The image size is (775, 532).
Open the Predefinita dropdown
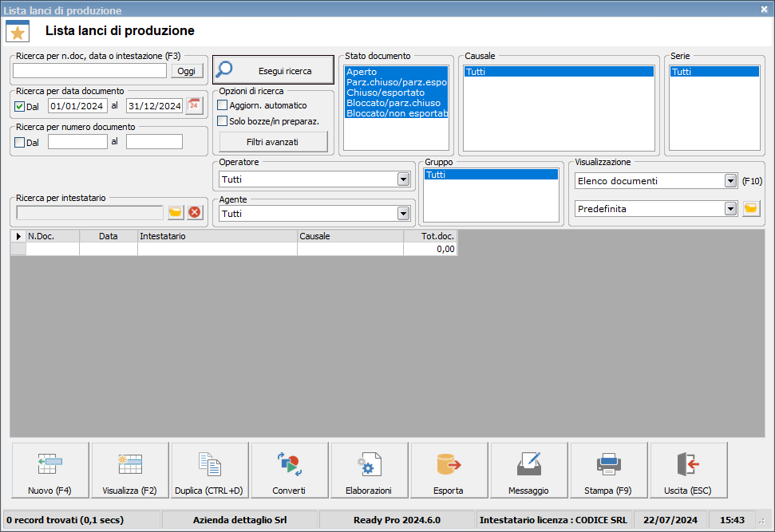click(x=730, y=208)
